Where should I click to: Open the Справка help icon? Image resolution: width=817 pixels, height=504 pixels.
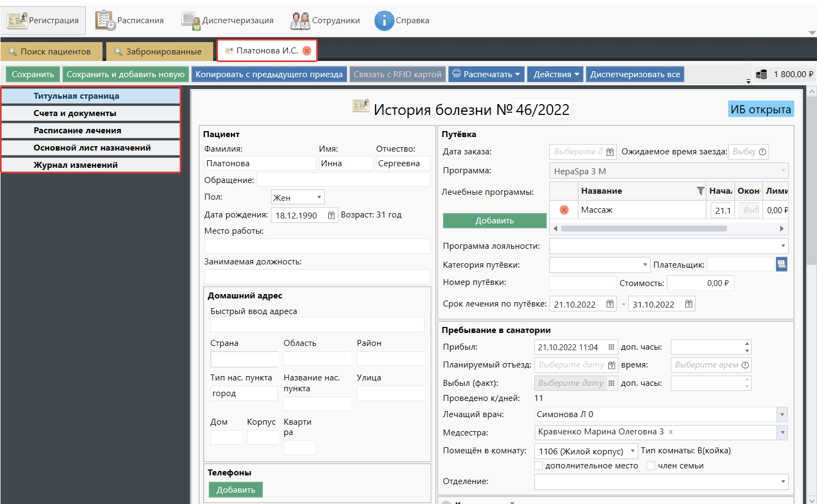[x=384, y=21]
